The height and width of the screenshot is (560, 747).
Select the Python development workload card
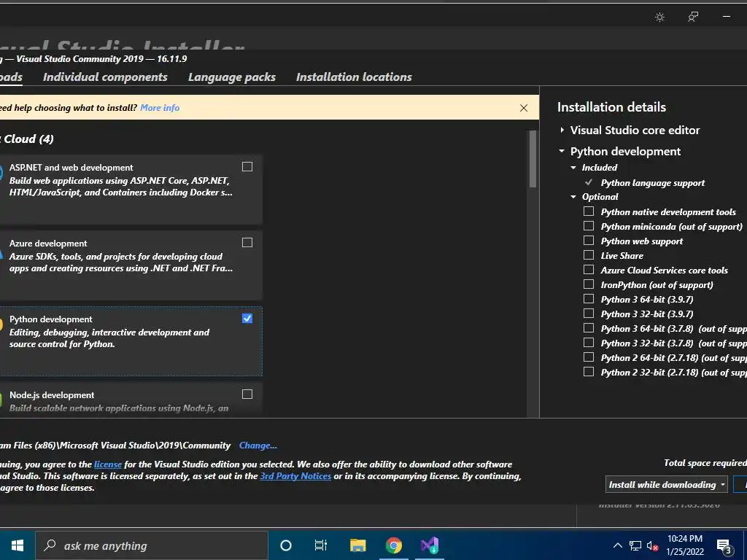[x=131, y=341]
